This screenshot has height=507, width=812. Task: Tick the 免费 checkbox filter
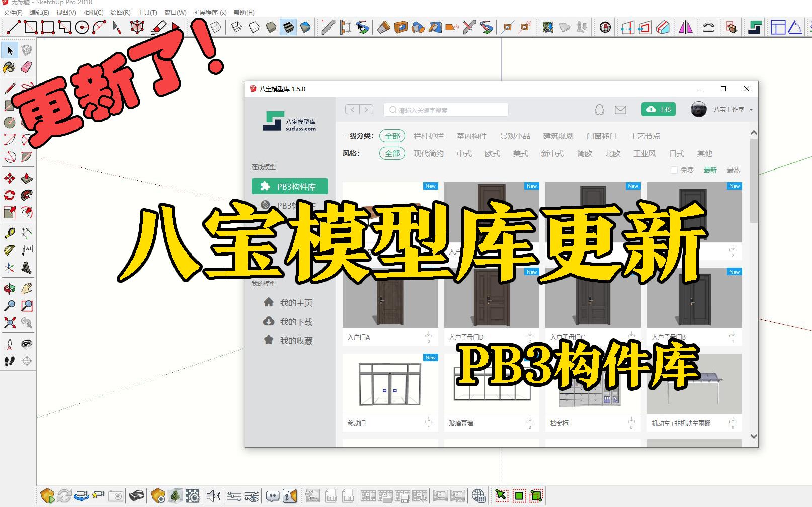point(674,170)
